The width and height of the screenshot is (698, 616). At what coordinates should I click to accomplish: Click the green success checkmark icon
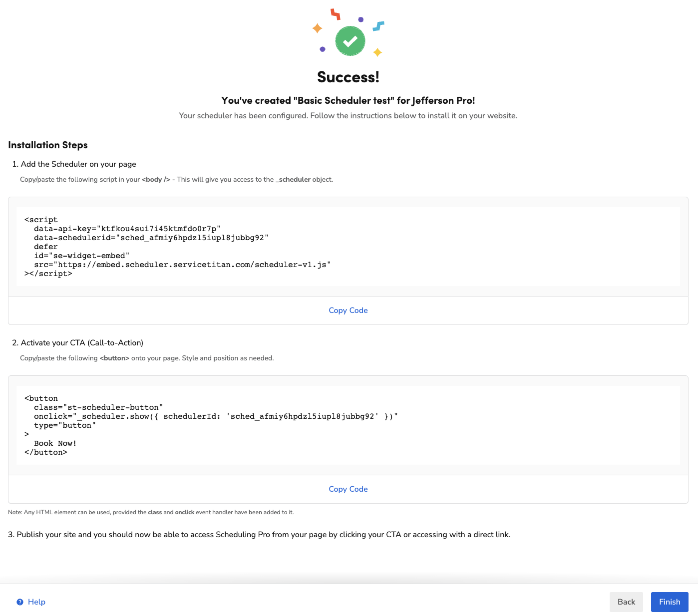(350, 41)
